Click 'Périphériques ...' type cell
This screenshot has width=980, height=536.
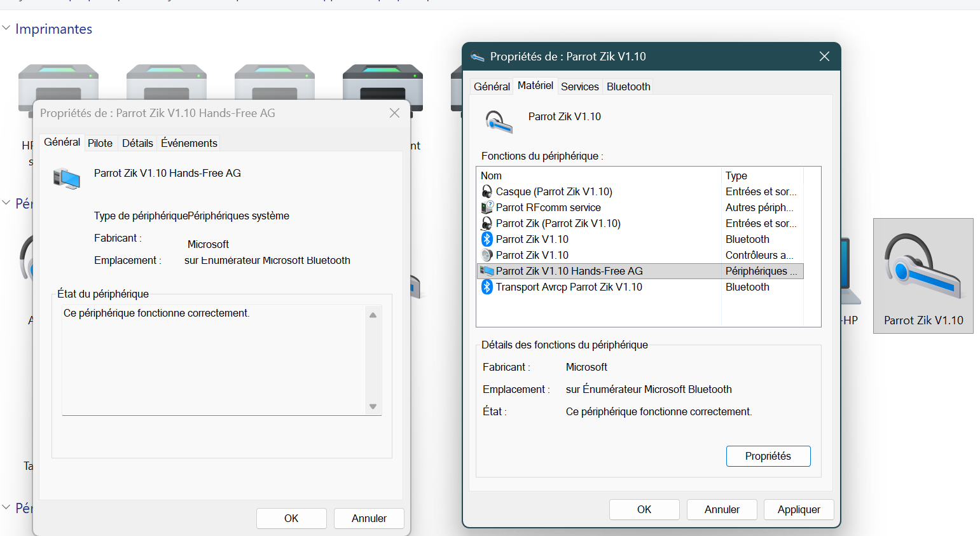point(761,271)
